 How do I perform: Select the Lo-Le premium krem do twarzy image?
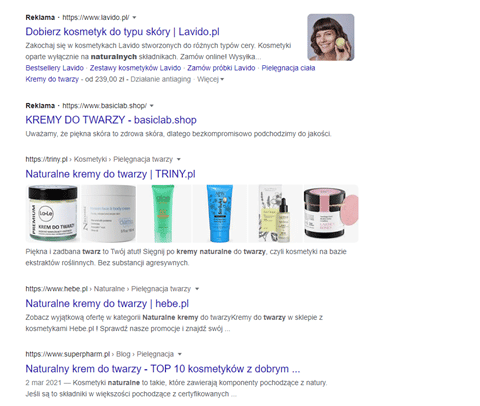pos(53,213)
